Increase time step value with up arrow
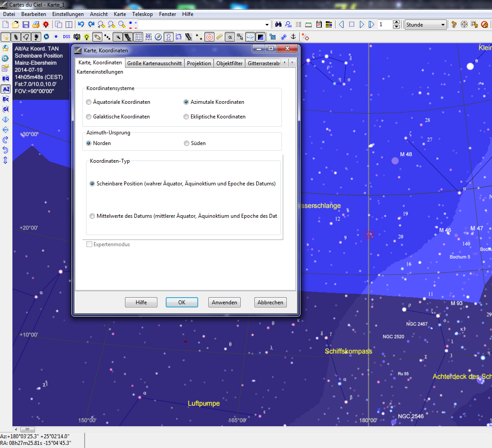Image resolution: width=492 pixels, height=448 pixels. [396, 22]
